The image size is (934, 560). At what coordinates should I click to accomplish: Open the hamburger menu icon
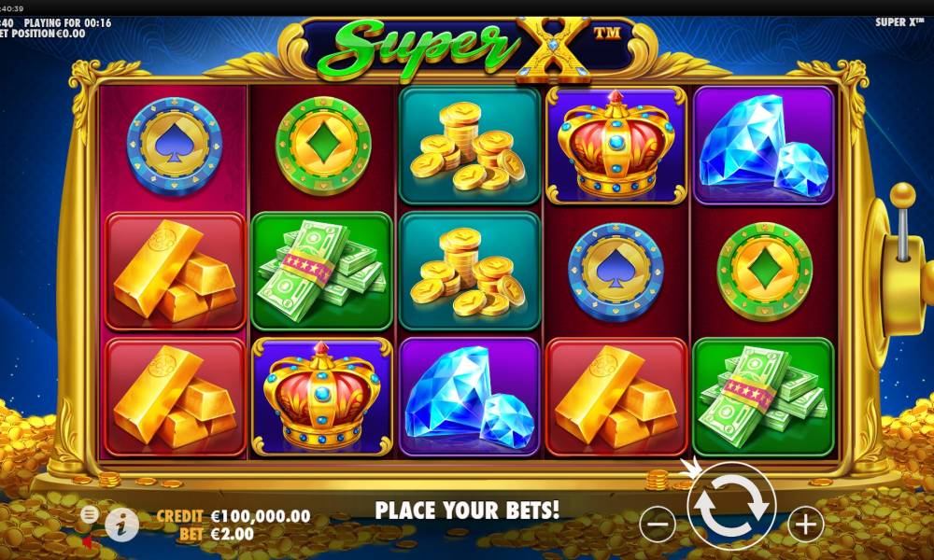pyautogui.click(x=90, y=513)
